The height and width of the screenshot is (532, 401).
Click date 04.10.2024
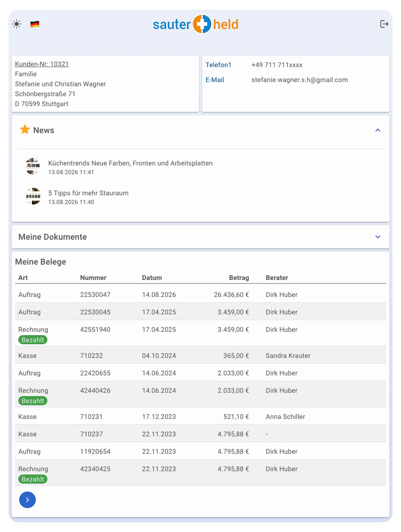159,356
